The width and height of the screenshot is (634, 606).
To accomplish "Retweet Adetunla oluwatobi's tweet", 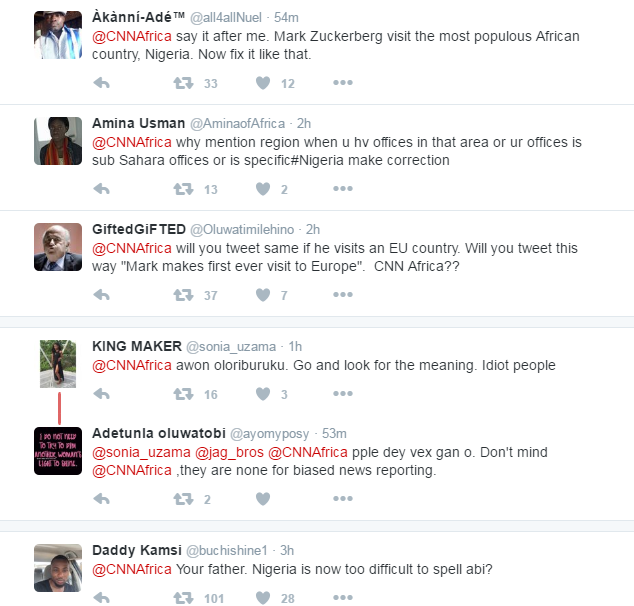I will coord(183,500).
